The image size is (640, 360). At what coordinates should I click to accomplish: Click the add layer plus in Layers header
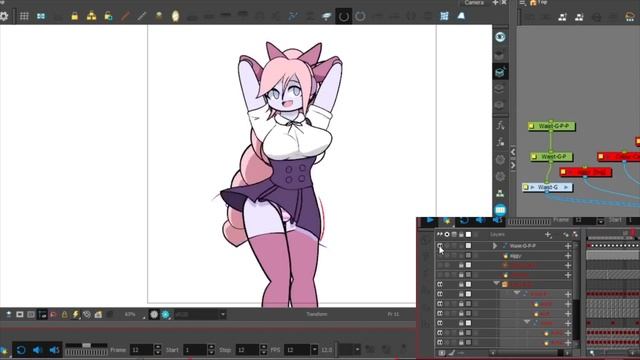pos(548,235)
